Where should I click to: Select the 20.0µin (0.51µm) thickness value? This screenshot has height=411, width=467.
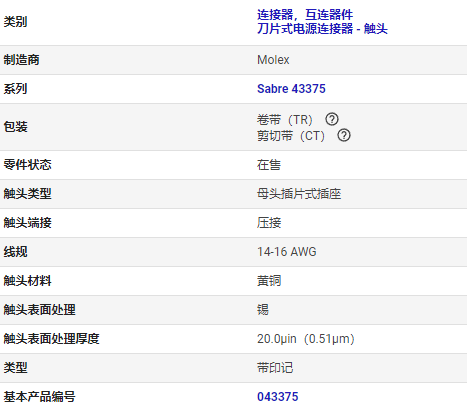[305, 339]
